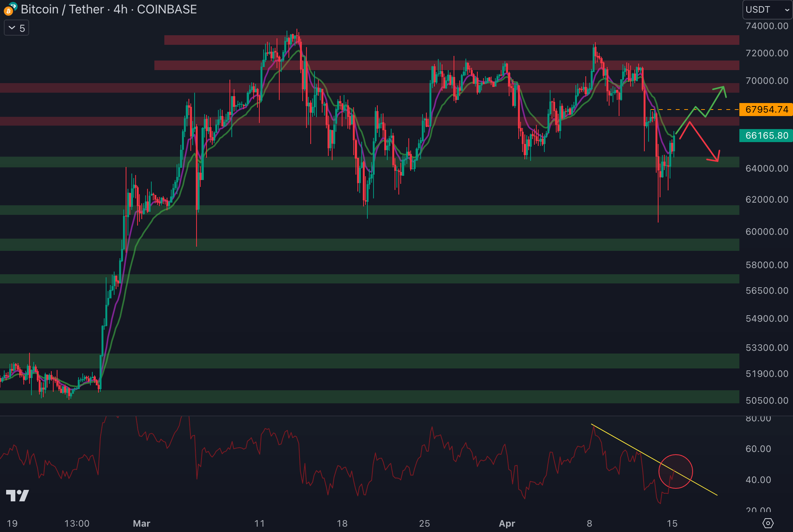The height and width of the screenshot is (532, 793).
Task: Click the 4h interval text in the title
Action: 120,9
